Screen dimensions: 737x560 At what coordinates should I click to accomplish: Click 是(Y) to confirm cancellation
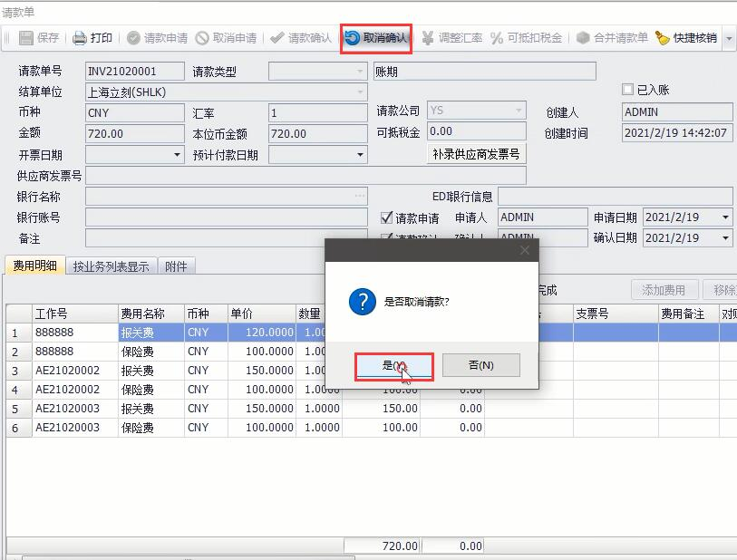[393, 365]
